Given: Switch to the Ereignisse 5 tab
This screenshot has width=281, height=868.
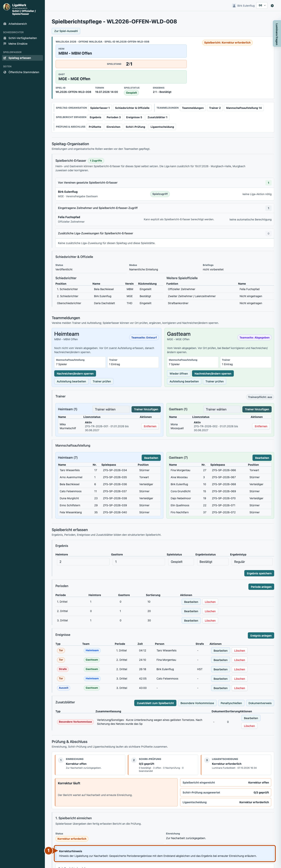Looking at the screenshot, I should [x=134, y=117].
